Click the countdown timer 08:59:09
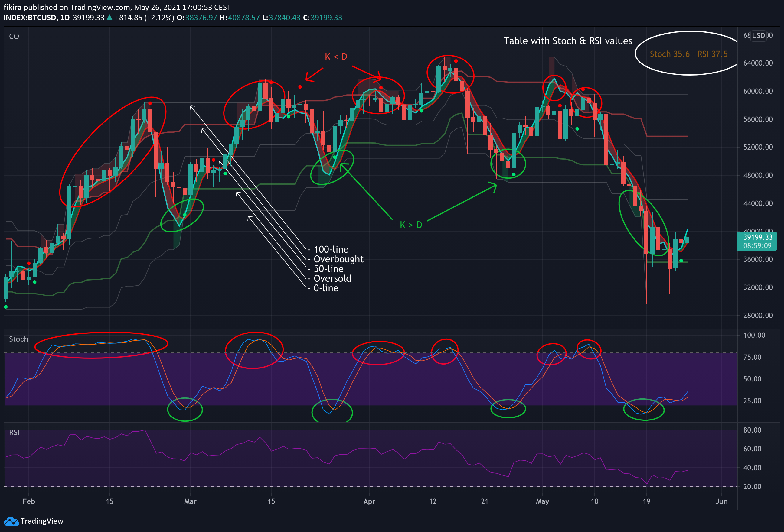784x532 pixels. (757, 246)
